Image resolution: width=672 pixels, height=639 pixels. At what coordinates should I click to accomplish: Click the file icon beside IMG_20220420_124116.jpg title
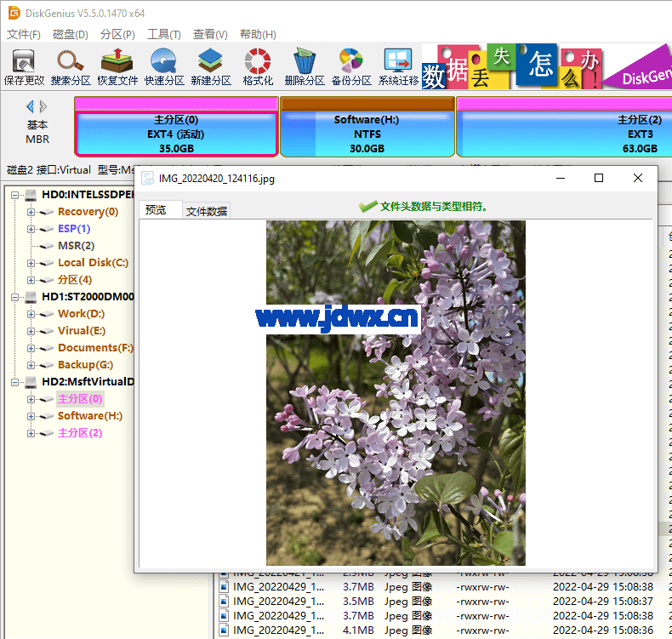(x=148, y=178)
